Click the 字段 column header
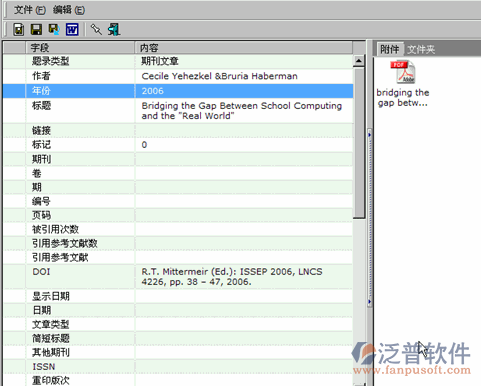This screenshot has width=481, height=386. (80, 48)
